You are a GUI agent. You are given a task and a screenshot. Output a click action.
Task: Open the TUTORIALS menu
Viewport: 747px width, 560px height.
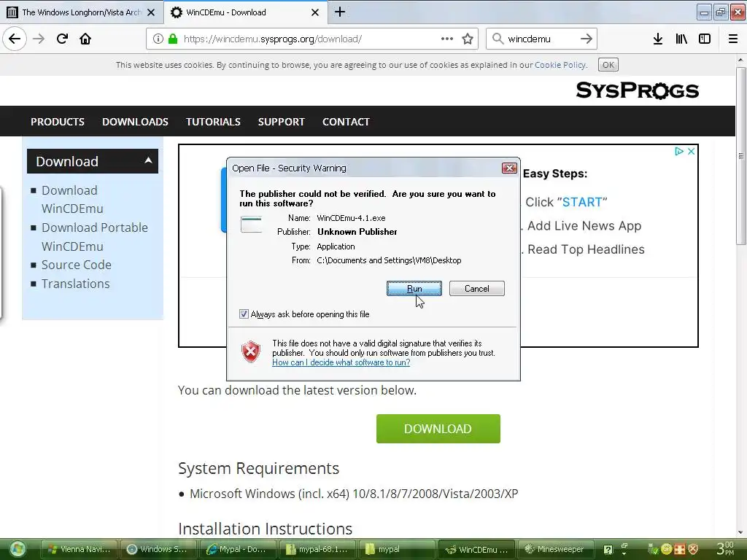tap(213, 122)
